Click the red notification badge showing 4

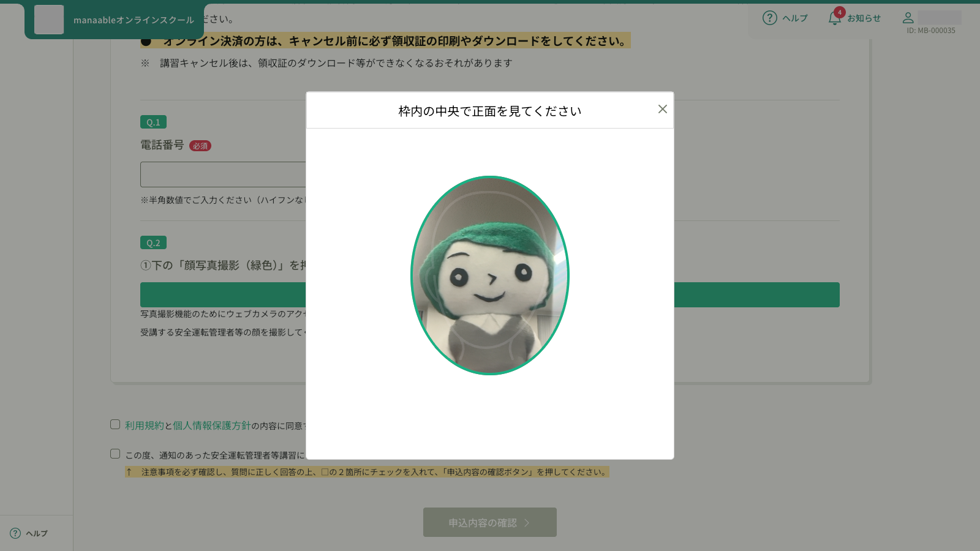(840, 11)
